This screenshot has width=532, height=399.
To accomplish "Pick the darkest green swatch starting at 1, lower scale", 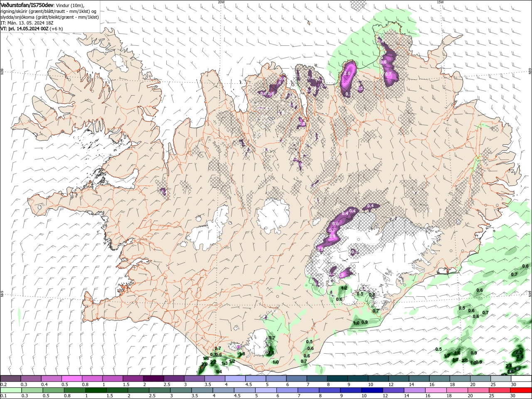I will tap(96, 390).
